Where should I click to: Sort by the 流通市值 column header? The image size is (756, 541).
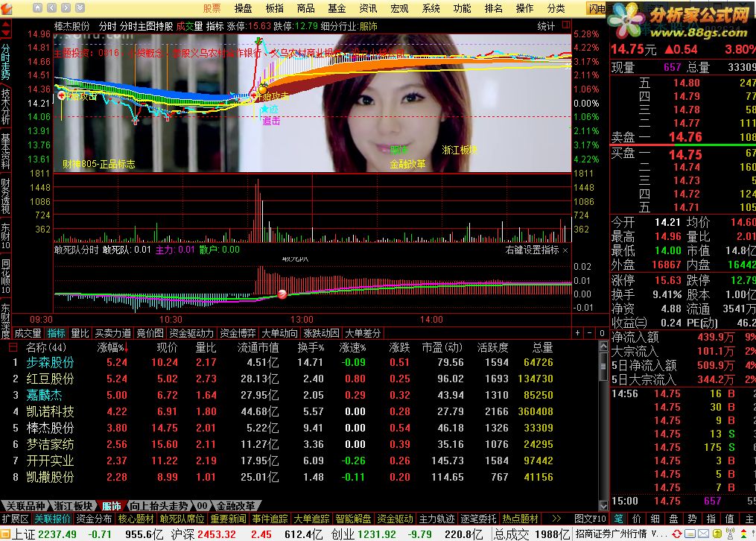[258, 348]
